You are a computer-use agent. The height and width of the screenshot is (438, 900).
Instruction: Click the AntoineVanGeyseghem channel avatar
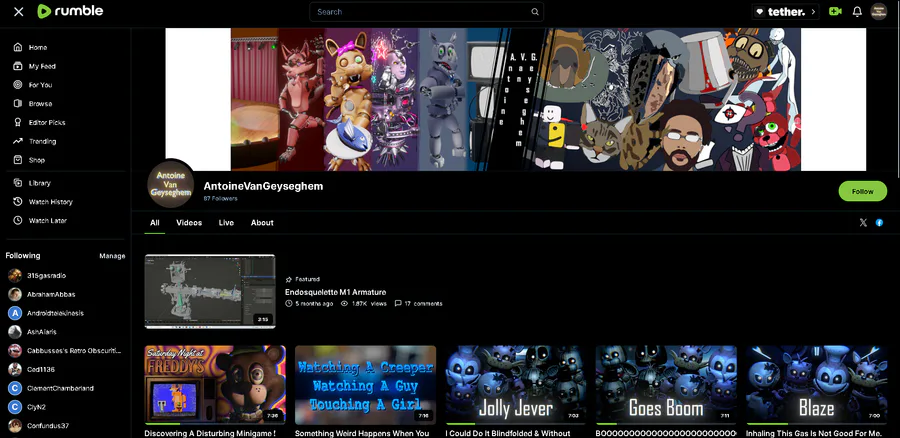(170, 184)
